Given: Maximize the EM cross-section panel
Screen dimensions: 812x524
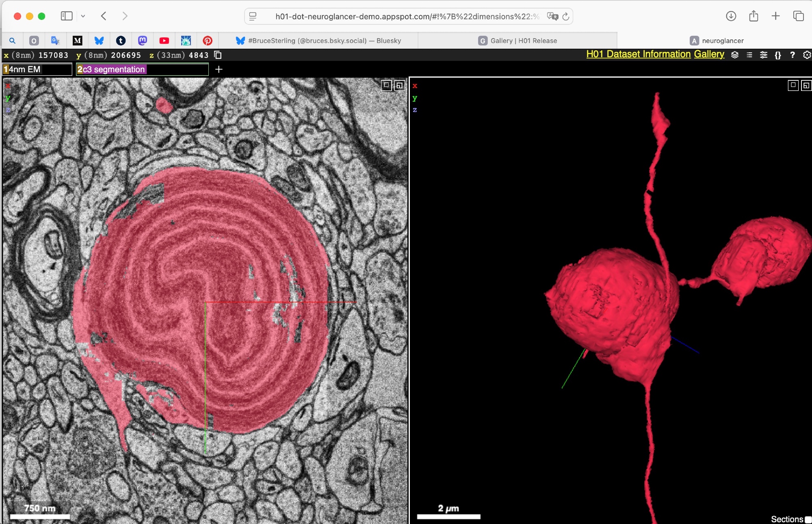Looking at the screenshot, I should [x=386, y=85].
